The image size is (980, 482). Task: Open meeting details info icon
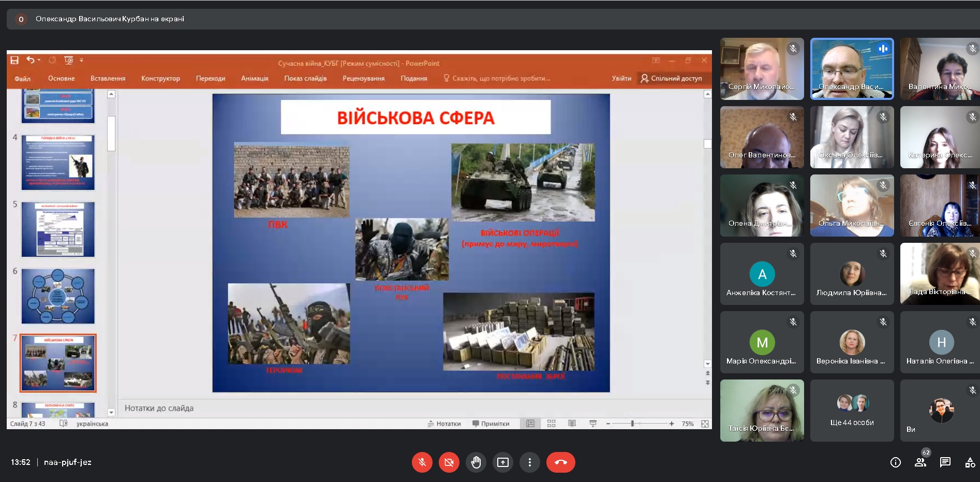pyautogui.click(x=896, y=462)
